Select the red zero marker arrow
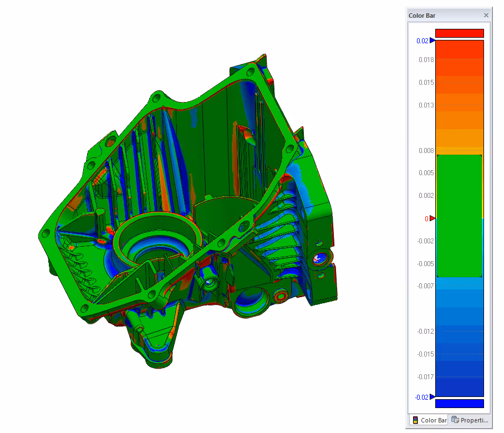 pyautogui.click(x=432, y=218)
